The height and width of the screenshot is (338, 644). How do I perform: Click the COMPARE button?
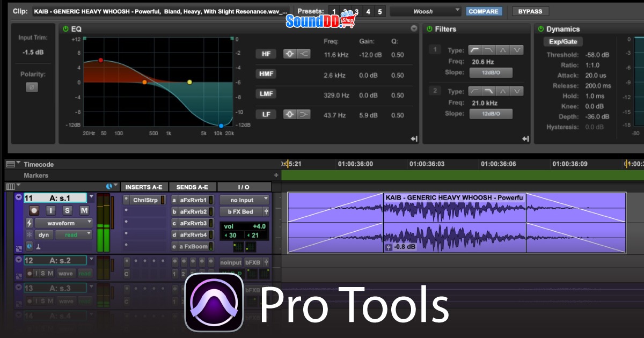point(484,11)
